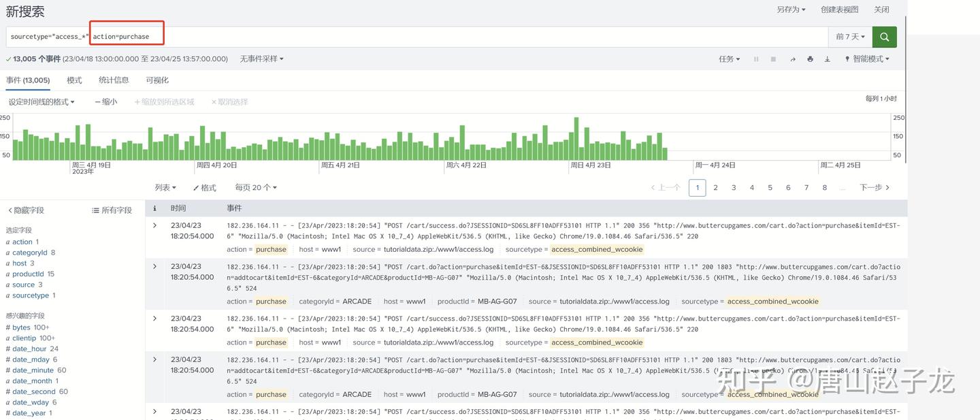Screen dimensions: 980x420
Task: Share this search job
Action: click(792, 59)
